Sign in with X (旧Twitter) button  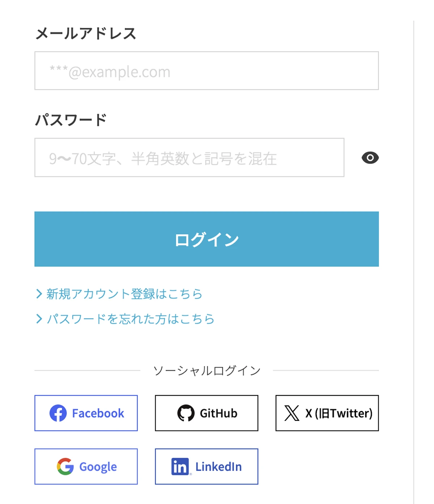(327, 413)
